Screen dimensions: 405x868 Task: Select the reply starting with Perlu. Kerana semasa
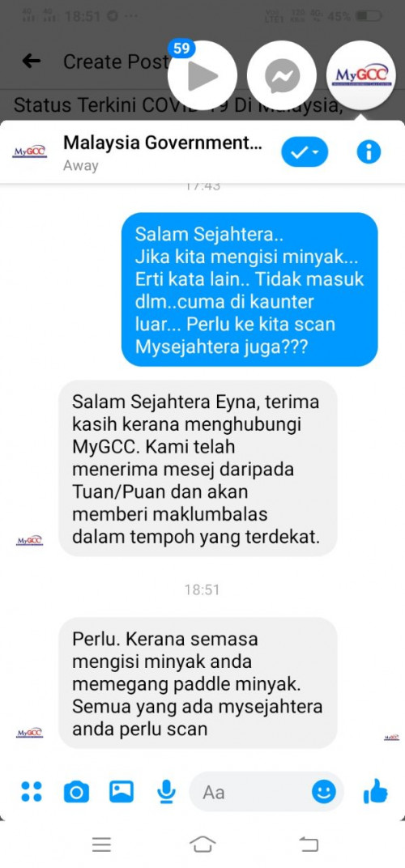198,683
